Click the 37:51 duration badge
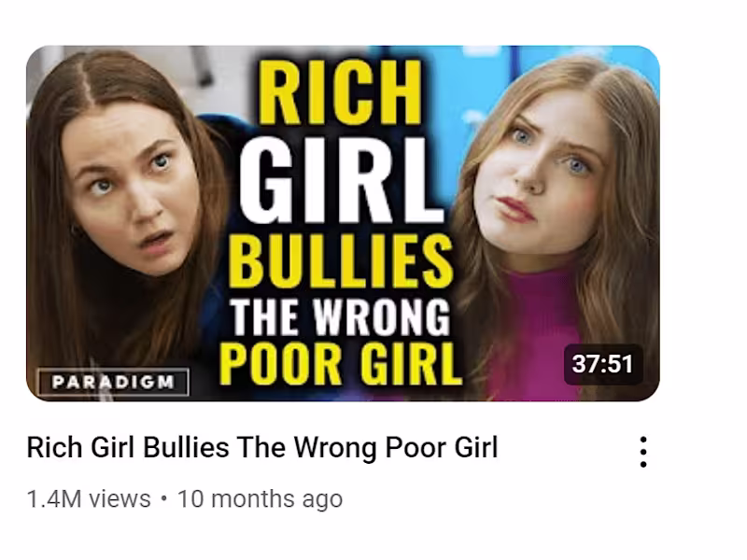 (x=602, y=364)
